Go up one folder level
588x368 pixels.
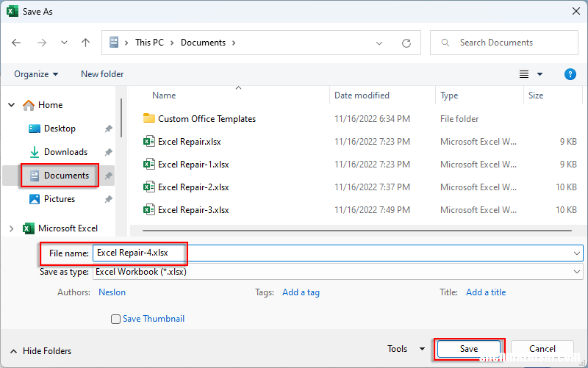click(85, 43)
